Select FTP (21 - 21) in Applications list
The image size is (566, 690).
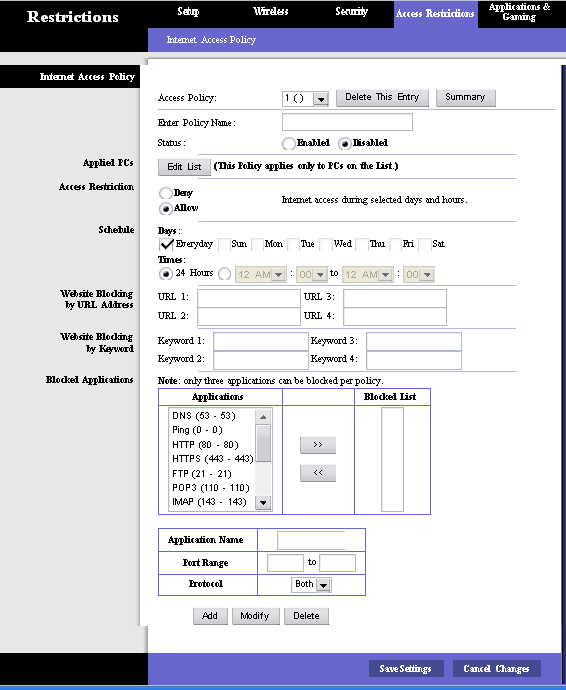[x=202, y=474]
